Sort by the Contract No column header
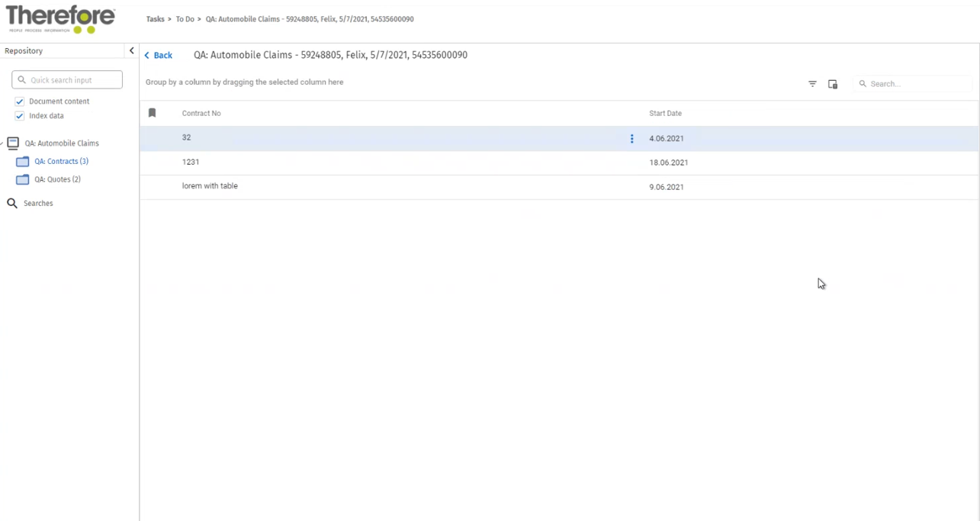 point(201,114)
